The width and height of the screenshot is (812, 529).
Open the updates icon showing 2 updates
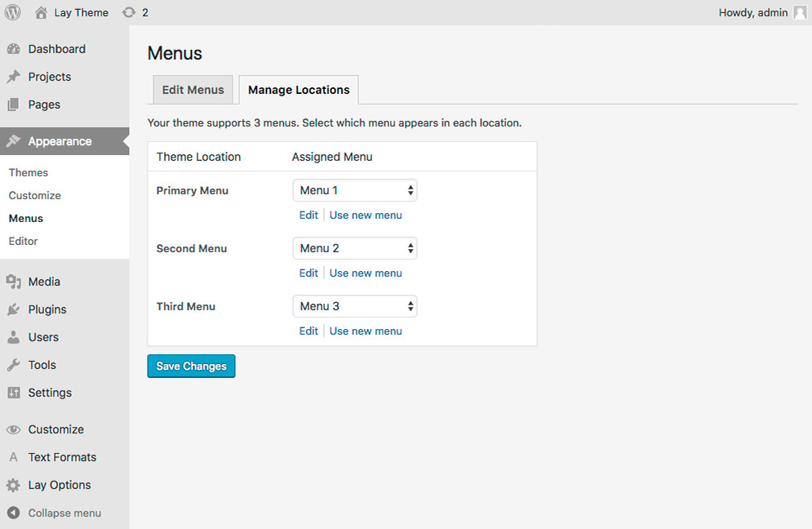[x=132, y=12]
